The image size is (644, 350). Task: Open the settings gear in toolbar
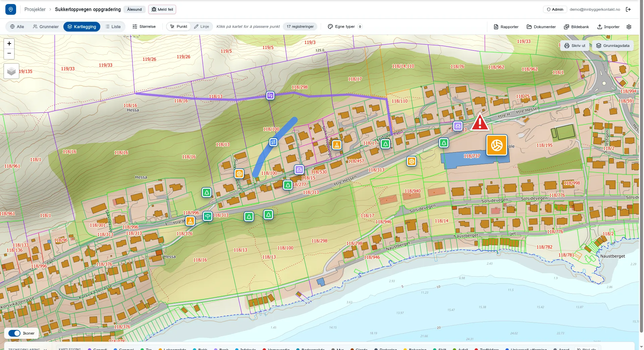(x=629, y=27)
